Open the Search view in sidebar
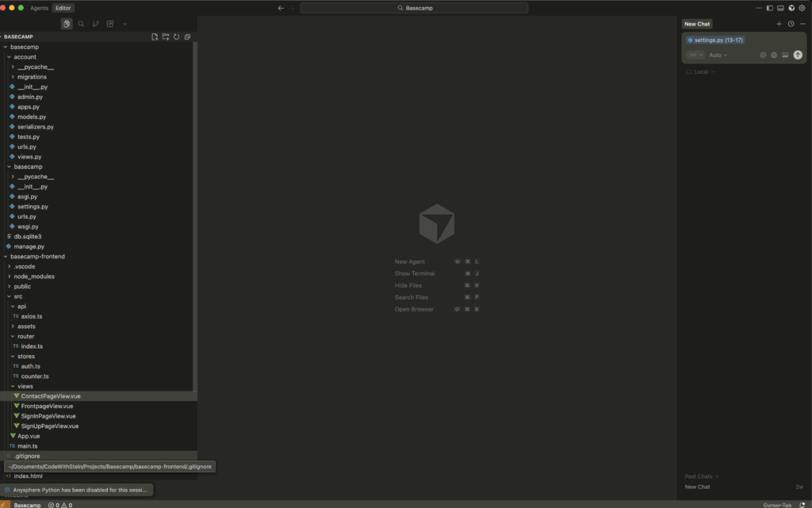This screenshot has height=508, width=812. click(x=81, y=24)
